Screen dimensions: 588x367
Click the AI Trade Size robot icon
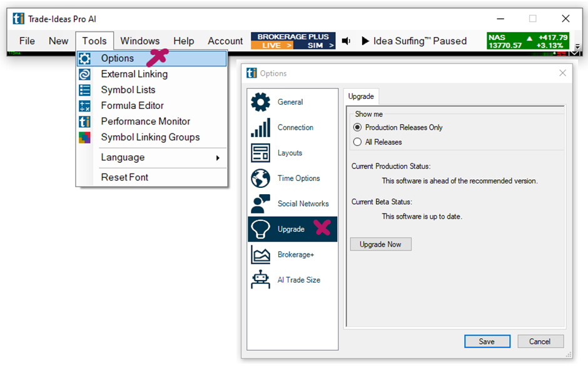pyautogui.click(x=260, y=280)
